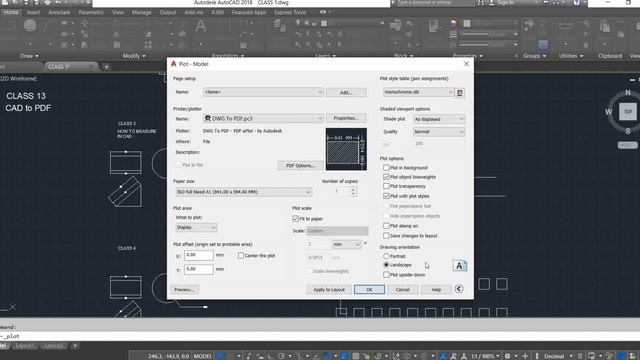Open the Parametric ribbon tab
The image size is (640, 360).
coord(91,12)
